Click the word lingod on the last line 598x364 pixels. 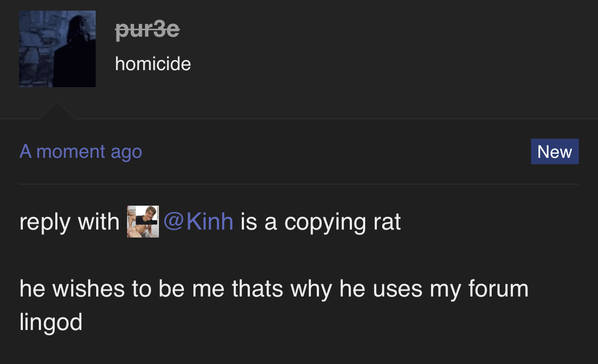(x=51, y=323)
